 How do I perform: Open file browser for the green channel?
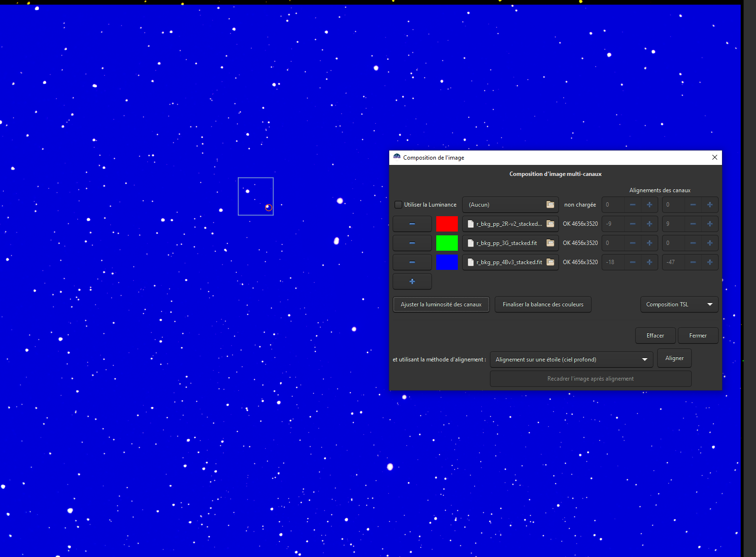tap(550, 243)
